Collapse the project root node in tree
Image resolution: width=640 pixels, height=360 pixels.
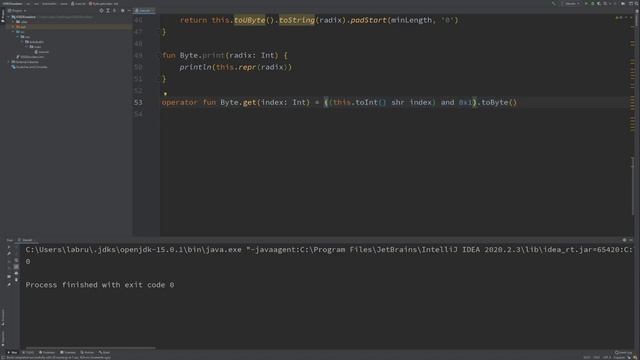9,17
